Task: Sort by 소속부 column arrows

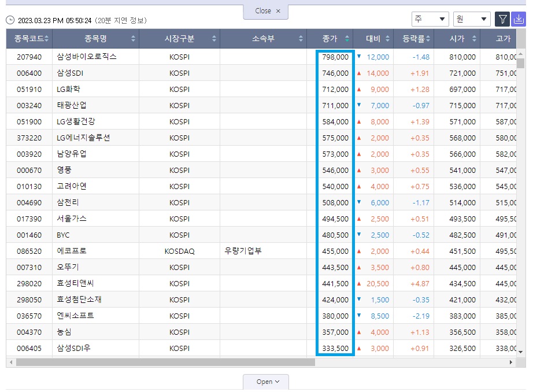Action: coord(301,39)
